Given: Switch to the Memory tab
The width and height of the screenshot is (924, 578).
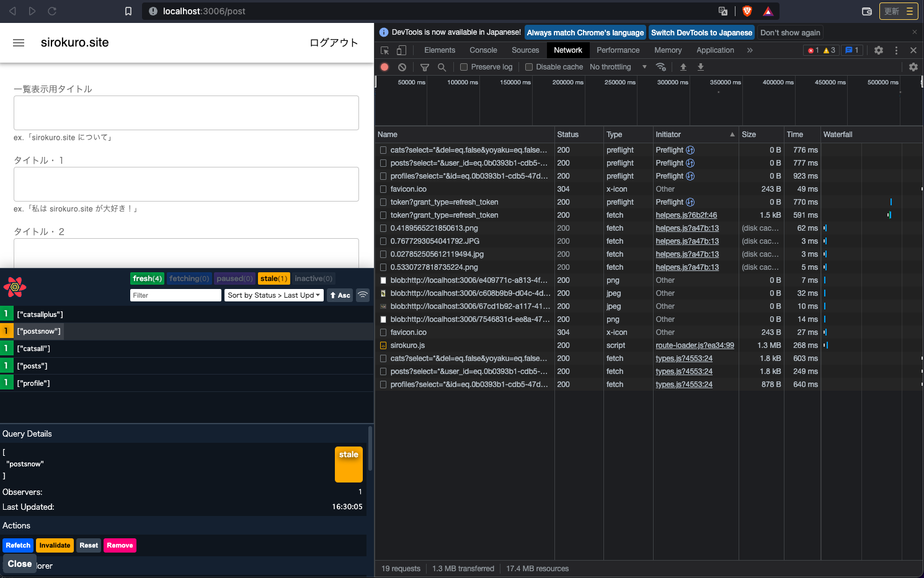Looking at the screenshot, I should [x=668, y=50].
